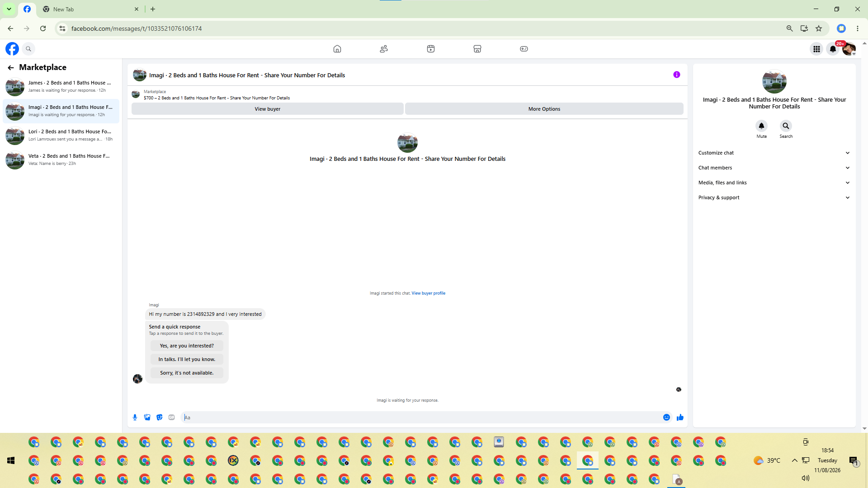This screenshot has width=868, height=488.
Task: Expand Privacy & support section
Action: click(774, 197)
